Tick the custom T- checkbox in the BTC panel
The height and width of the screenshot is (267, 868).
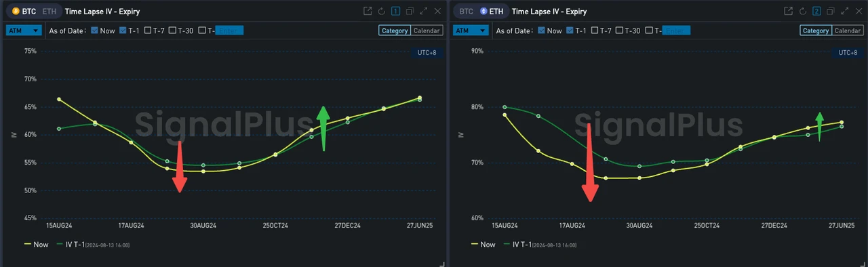(x=202, y=30)
